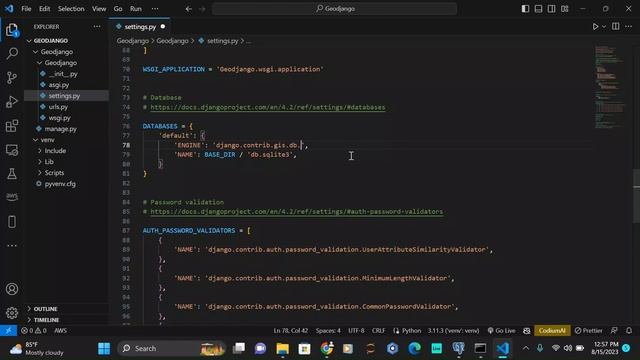The image size is (640, 360).
Task: Open Remote Explorer view
Action: pyautogui.click(x=12, y=150)
